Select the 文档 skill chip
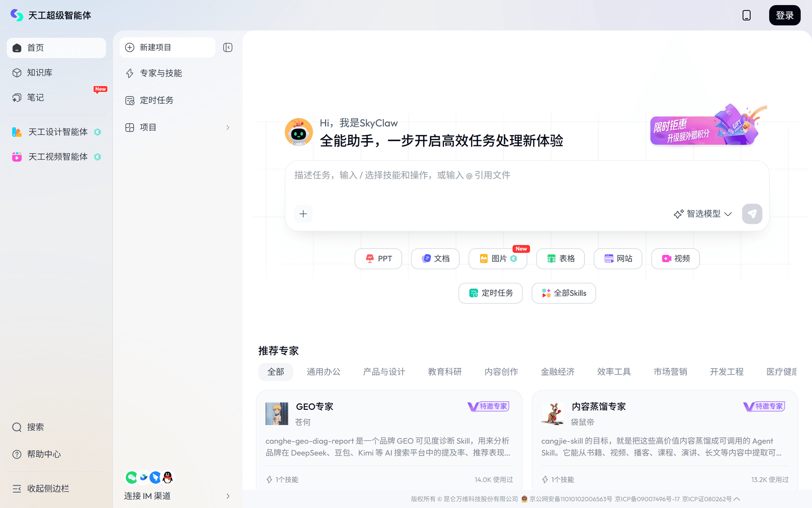Viewport: 812px width, 508px height. 435,259
